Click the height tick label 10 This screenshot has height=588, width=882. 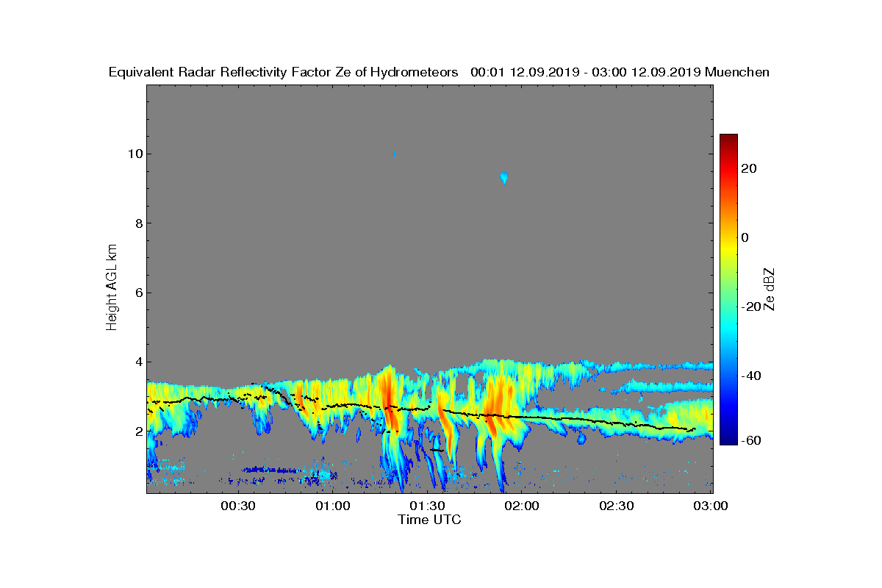[134, 154]
